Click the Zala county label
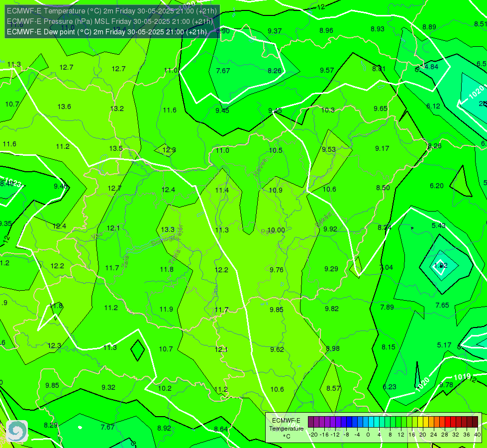 [125, 261]
